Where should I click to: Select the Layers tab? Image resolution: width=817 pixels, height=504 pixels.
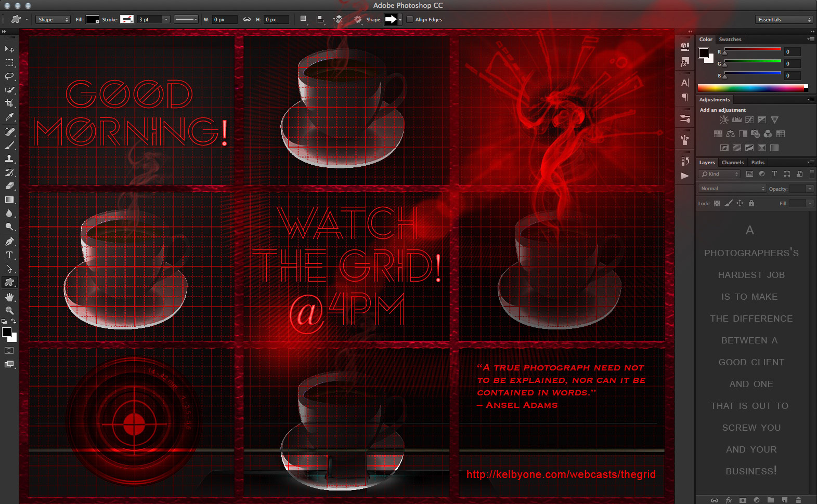pos(707,163)
